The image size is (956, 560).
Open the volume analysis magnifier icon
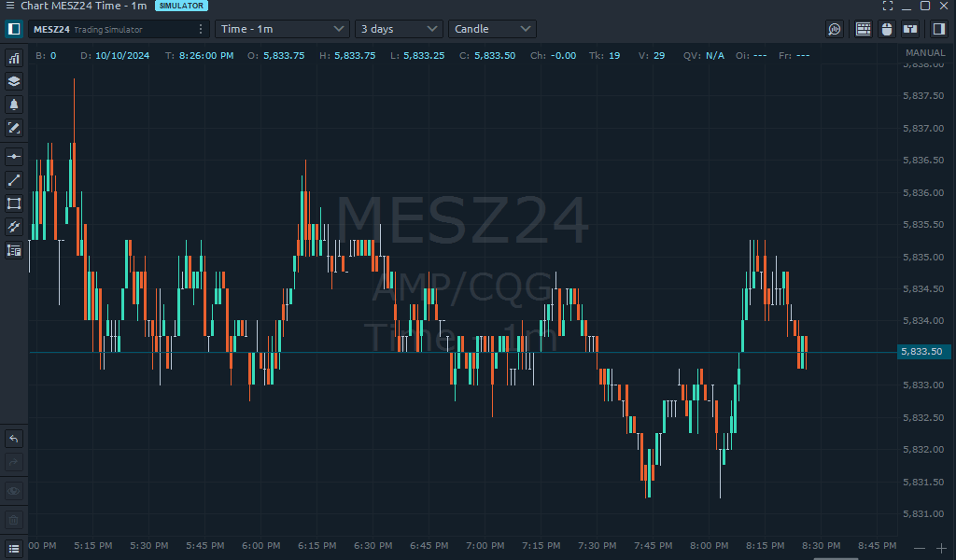point(835,29)
